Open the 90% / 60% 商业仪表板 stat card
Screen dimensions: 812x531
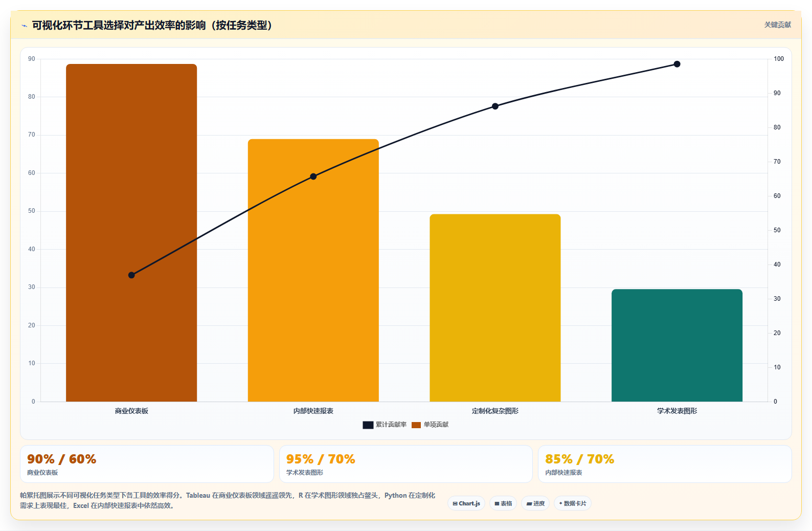(147, 464)
